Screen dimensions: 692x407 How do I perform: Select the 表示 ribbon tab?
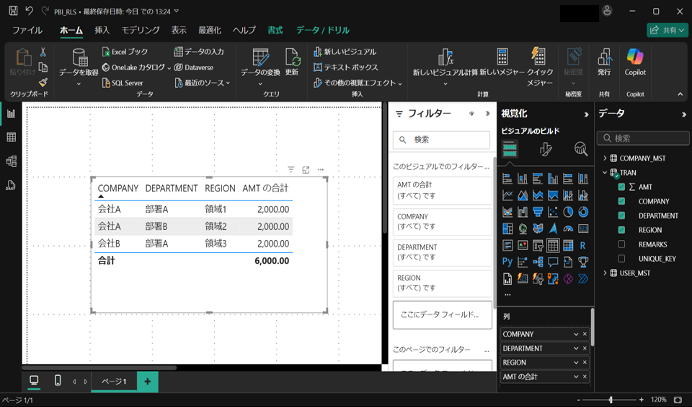click(178, 31)
